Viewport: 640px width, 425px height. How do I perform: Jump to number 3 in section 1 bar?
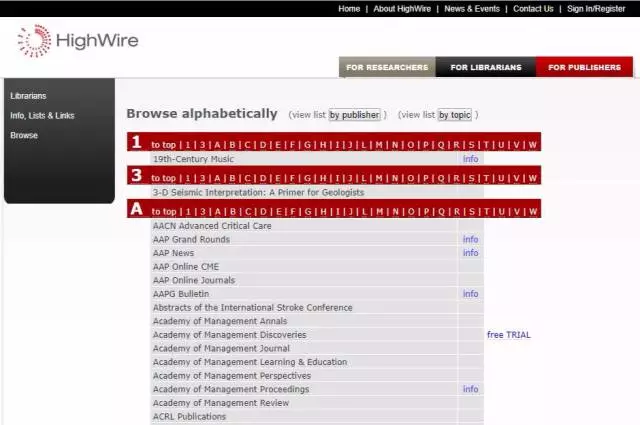[202, 145]
